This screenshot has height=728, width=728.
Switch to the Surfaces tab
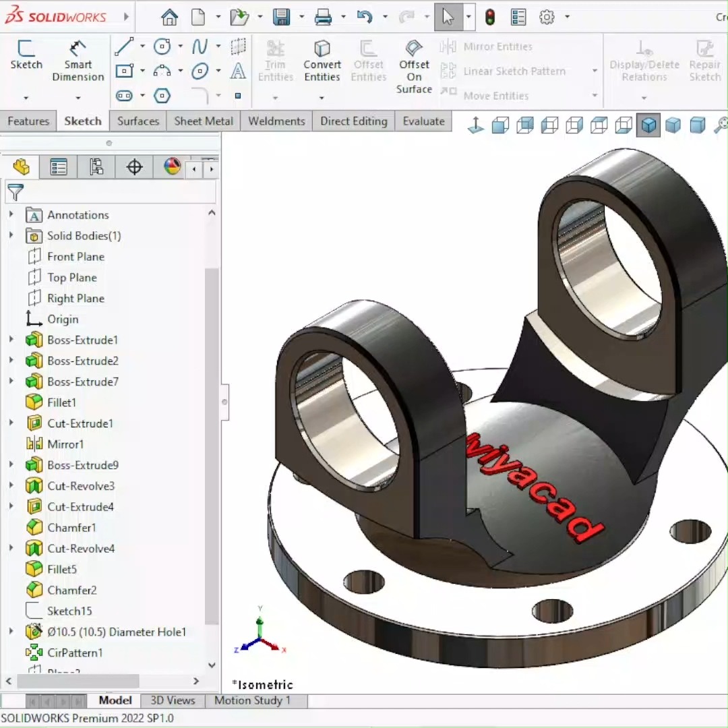tap(138, 121)
